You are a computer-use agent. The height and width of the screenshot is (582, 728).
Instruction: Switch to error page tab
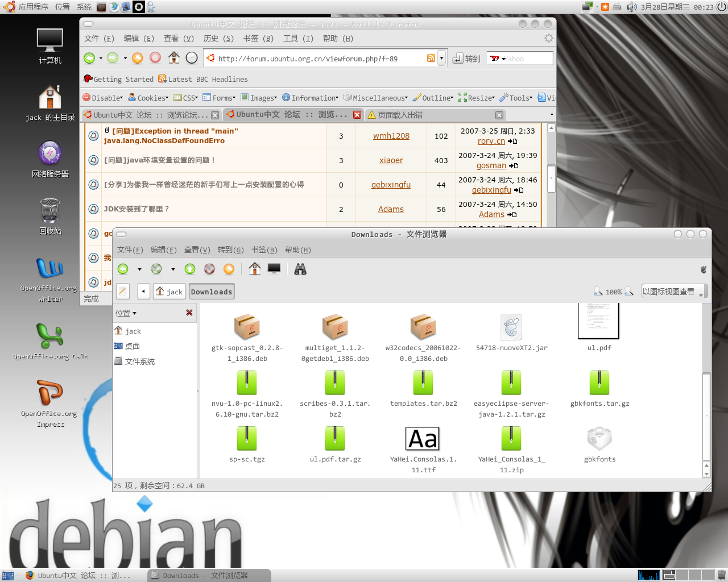(x=435, y=115)
